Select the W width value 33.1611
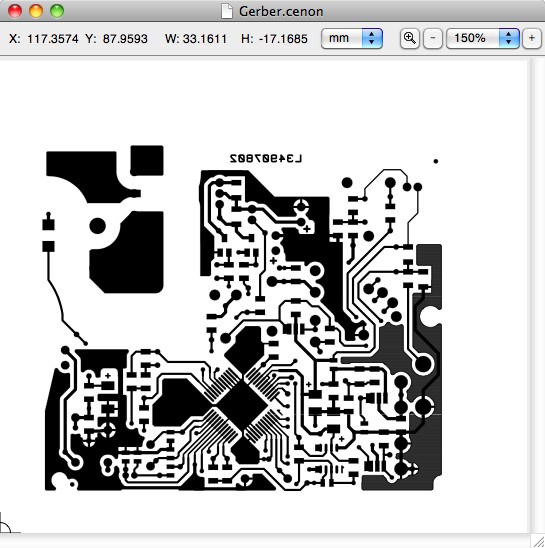The width and height of the screenshot is (545, 548). [x=205, y=38]
